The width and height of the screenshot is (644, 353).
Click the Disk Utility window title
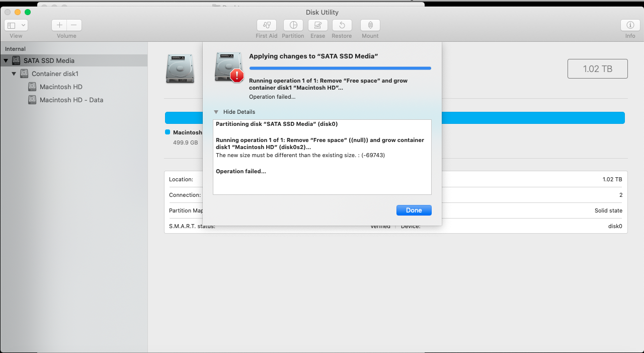(322, 12)
